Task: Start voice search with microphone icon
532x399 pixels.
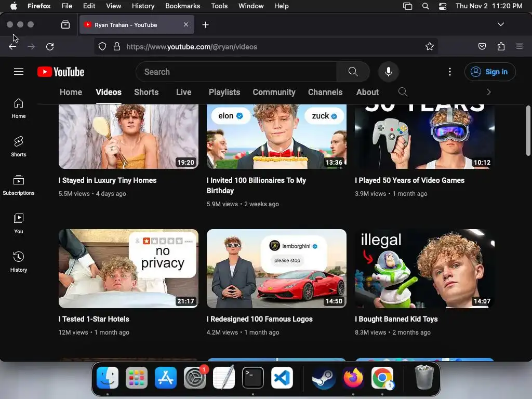Action: coord(389,72)
